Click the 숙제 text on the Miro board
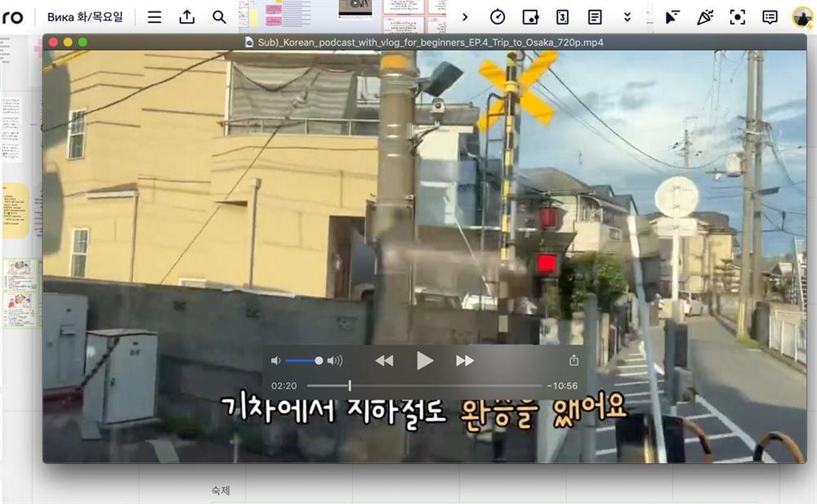This screenshot has width=817, height=504. tap(221, 490)
